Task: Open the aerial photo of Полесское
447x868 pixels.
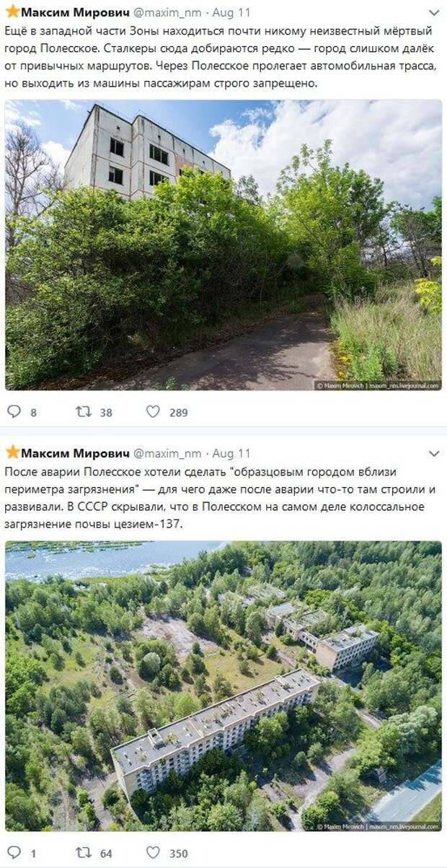Action: coord(223,686)
